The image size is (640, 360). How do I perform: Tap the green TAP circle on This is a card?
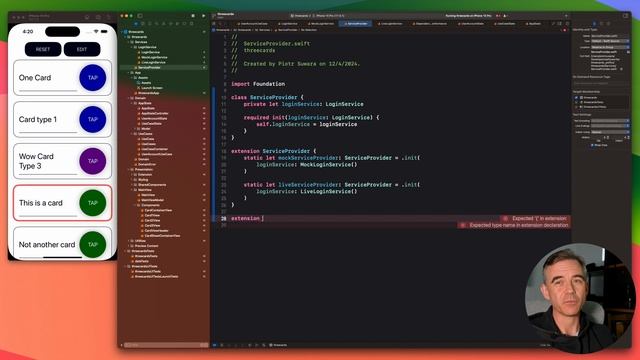[93, 203]
